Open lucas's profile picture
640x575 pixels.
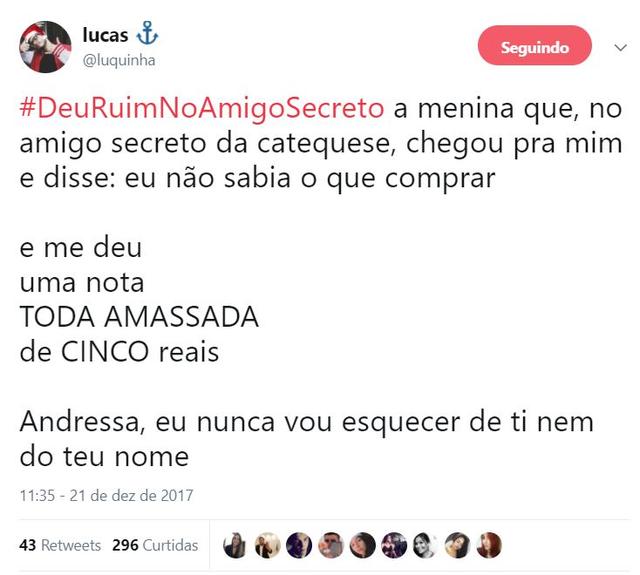click(45, 47)
